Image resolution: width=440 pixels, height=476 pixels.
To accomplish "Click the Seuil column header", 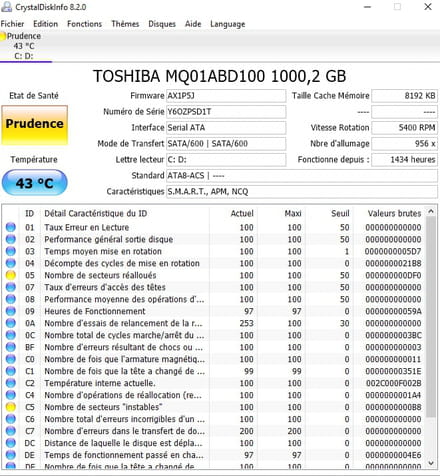I will pyautogui.click(x=329, y=213).
